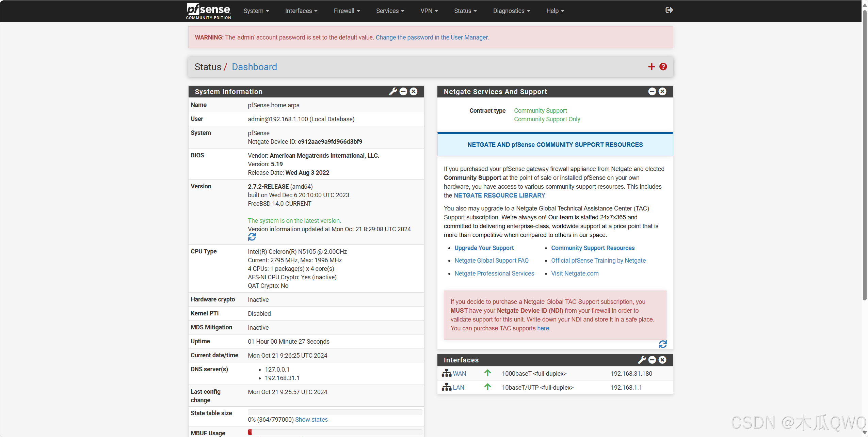Select the Netgate Device ID c912aae9a9fd966d3bf9
Image resolution: width=868 pixels, height=437 pixels.
330,142
